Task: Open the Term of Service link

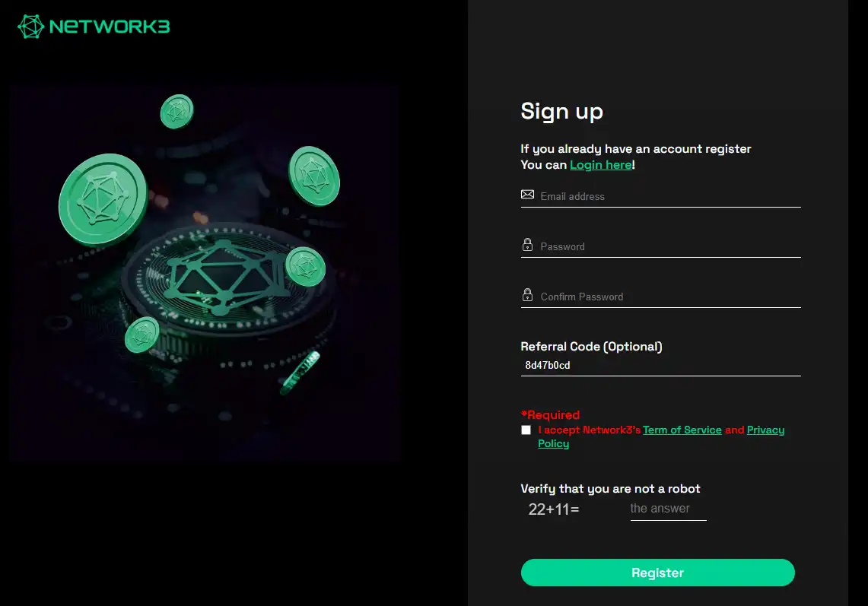Action: pos(682,430)
